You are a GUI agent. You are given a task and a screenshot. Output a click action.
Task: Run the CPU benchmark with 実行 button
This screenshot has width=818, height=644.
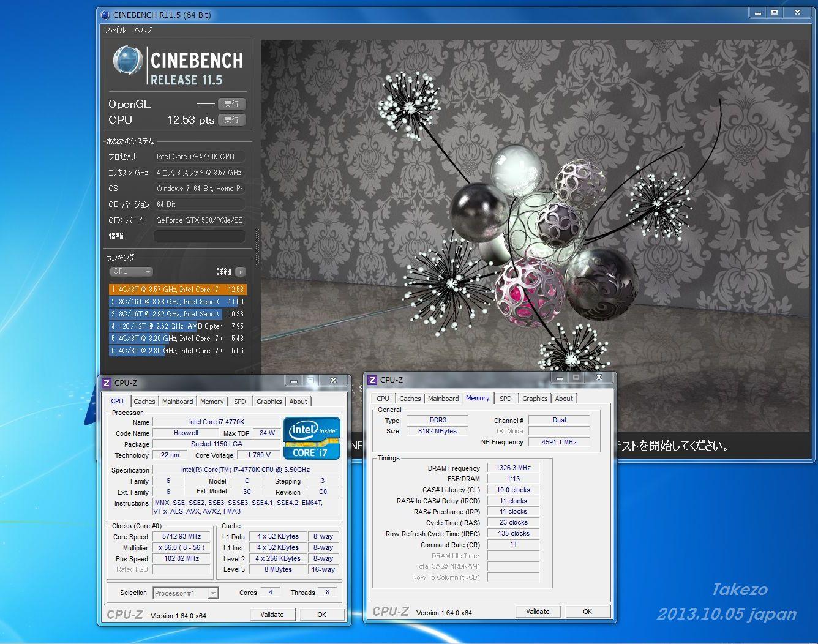(231, 120)
